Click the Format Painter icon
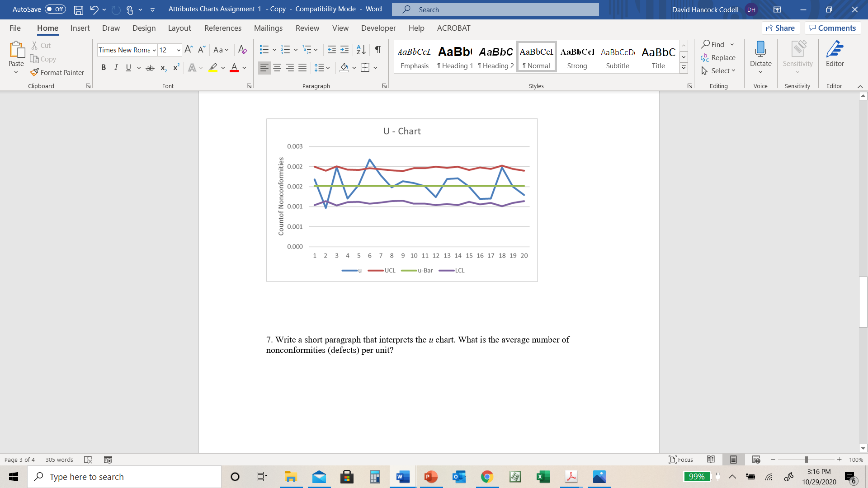868x488 pixels. [35, 72]
